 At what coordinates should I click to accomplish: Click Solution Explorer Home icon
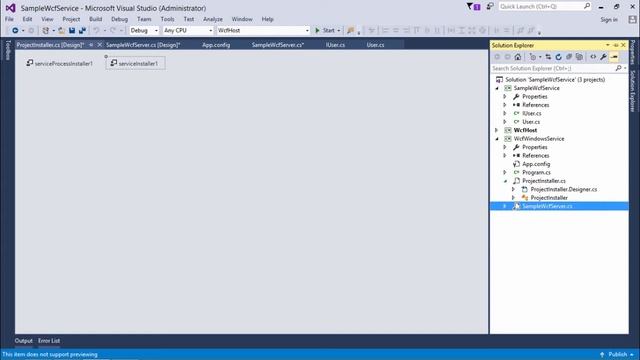518,57
